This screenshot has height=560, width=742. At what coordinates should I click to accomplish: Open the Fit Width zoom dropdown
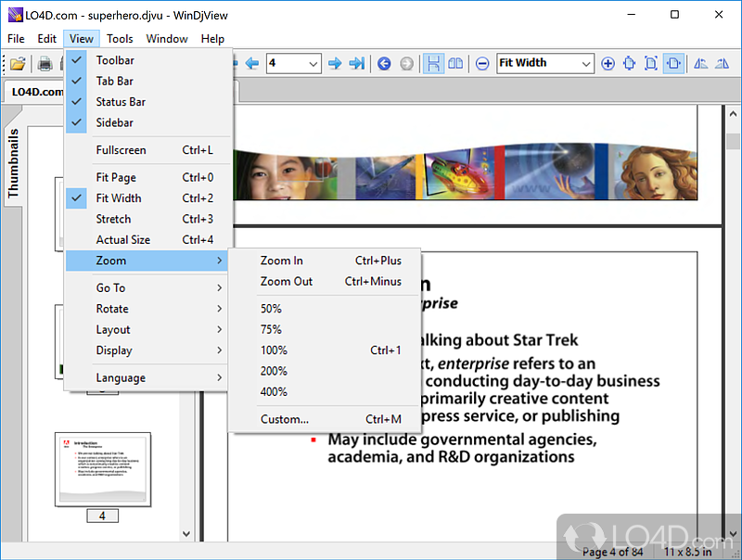coord(586,63)
